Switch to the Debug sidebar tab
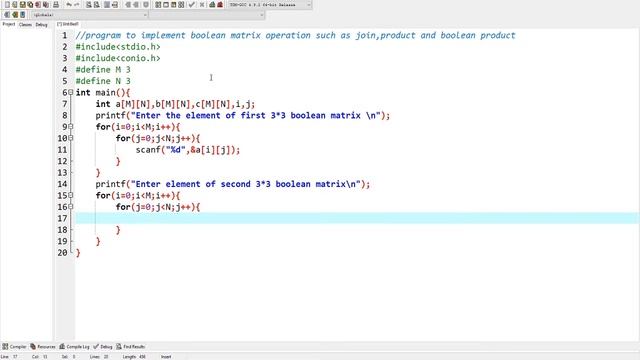 pyautogui.click(x=41, y=25)
